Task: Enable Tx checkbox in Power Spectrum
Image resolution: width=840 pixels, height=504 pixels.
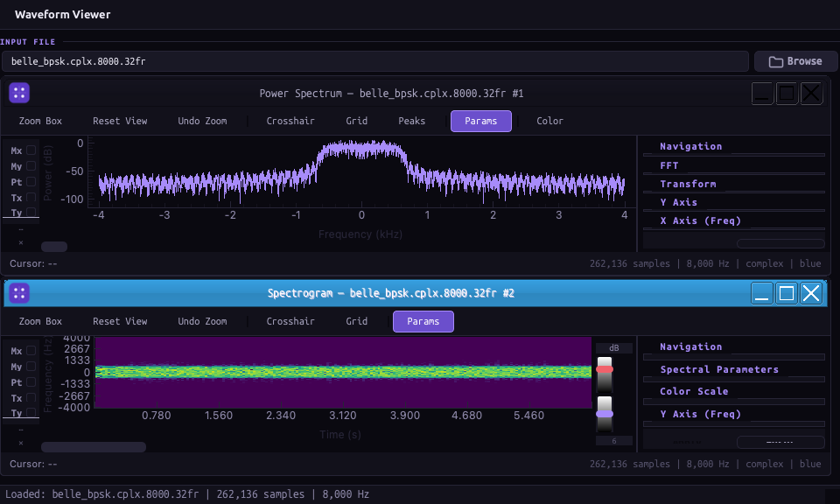Action: tap(31, 197)
